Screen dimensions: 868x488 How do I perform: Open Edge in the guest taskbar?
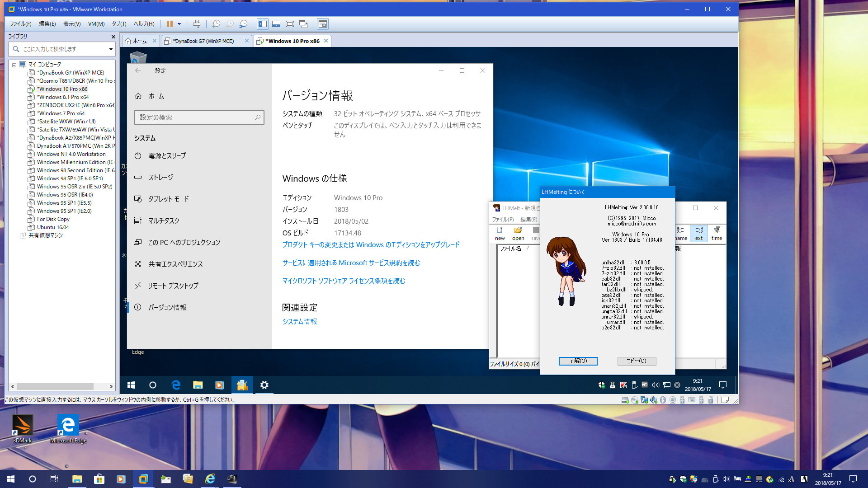pos(176,385)
